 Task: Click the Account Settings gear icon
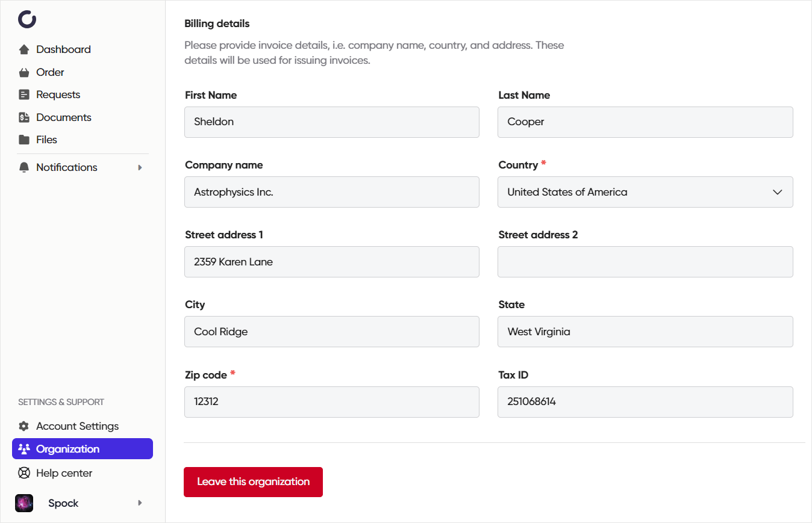point(24,426)
